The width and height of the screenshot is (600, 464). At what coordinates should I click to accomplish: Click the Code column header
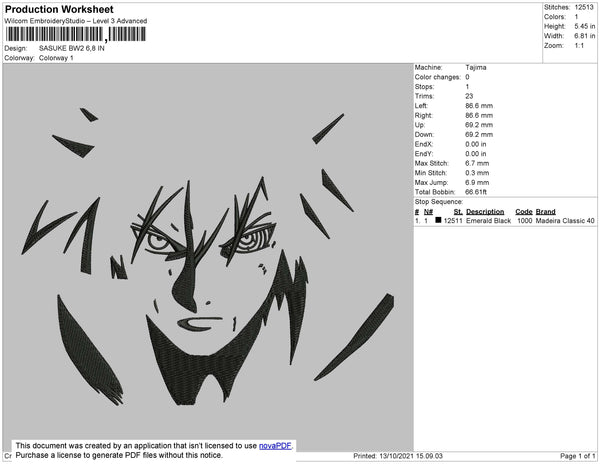coord(523,212)
